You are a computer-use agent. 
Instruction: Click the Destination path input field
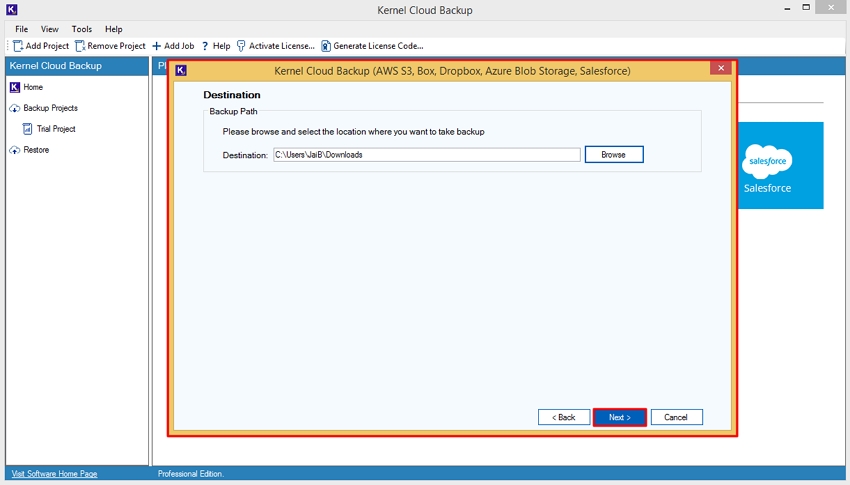[x=427, y=154]
